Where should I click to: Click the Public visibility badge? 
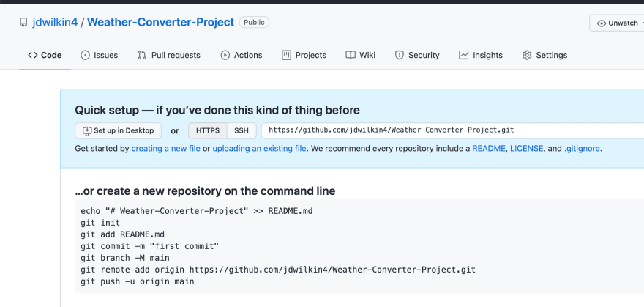(254, 22)
